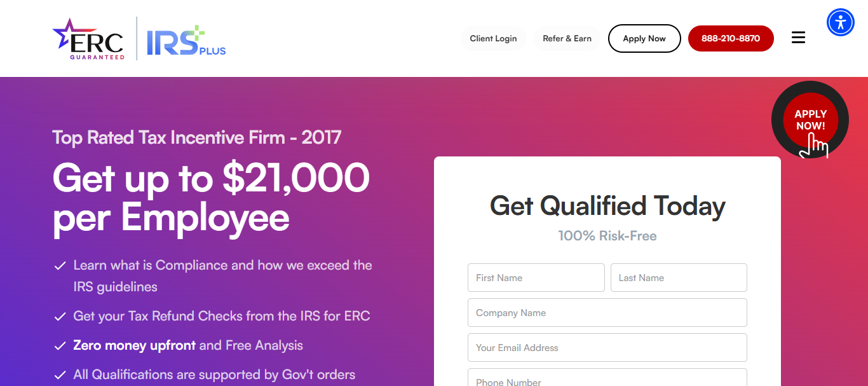Click the IRS Plus logo
The width and height of the screenshot is (868, 386).
[186, 41]
